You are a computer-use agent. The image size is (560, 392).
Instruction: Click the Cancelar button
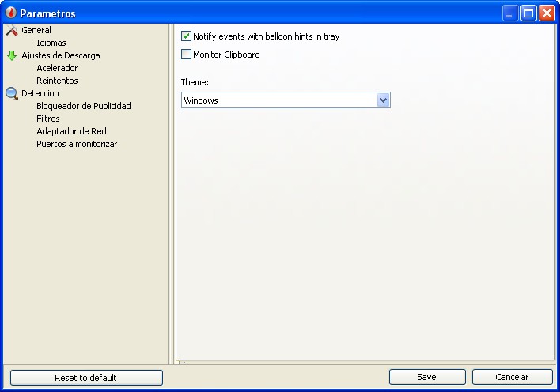(512, 377)
